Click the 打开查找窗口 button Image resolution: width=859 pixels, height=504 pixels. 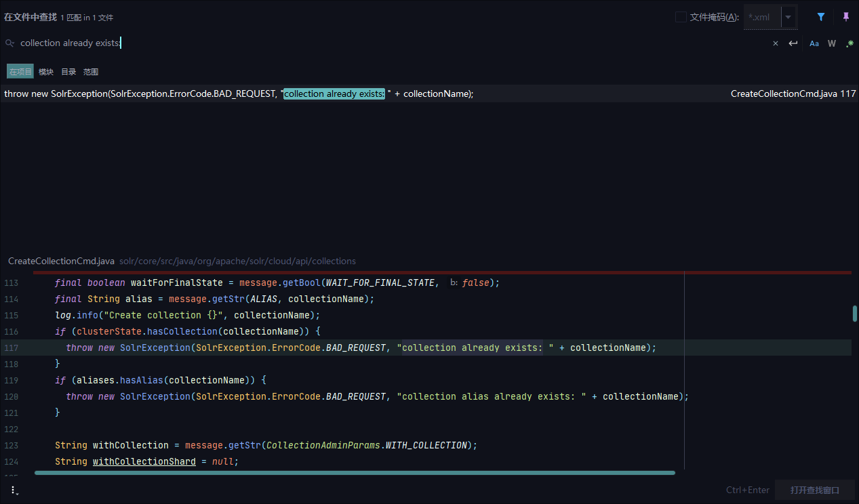click(x=814, y=490)
